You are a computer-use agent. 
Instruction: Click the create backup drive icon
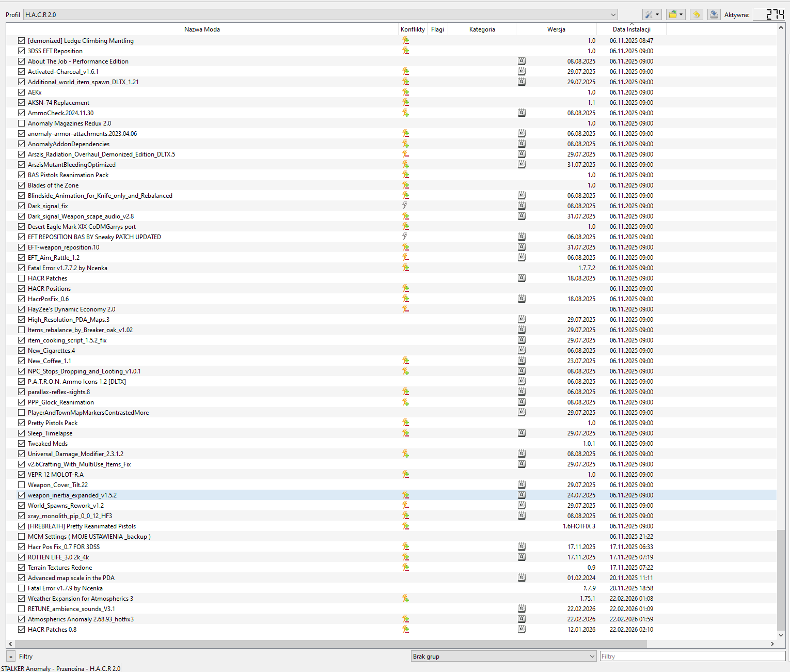point(714,14)
